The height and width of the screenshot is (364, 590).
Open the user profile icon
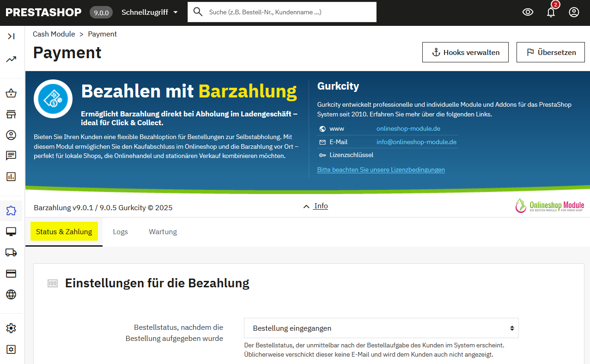(x=574, y=12)
